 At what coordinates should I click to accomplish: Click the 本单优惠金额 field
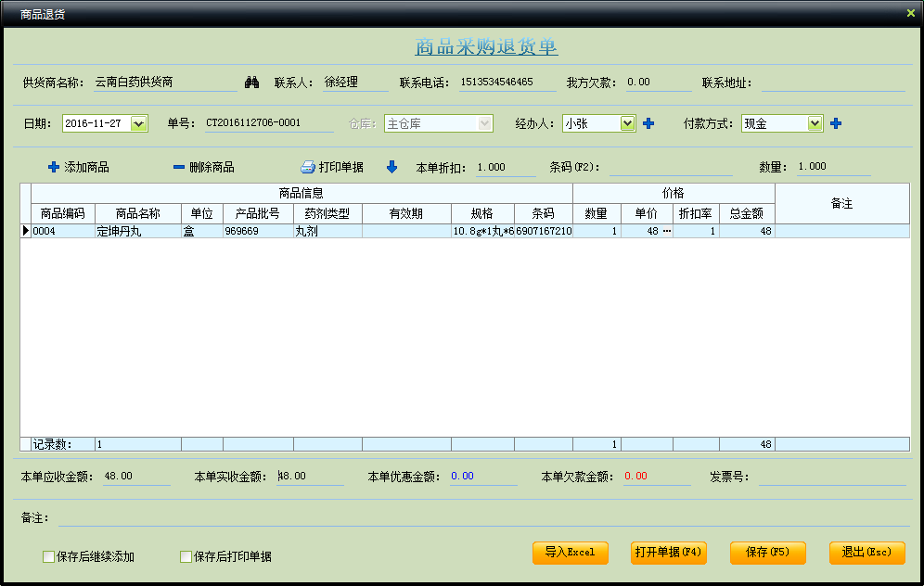[483, 477]
